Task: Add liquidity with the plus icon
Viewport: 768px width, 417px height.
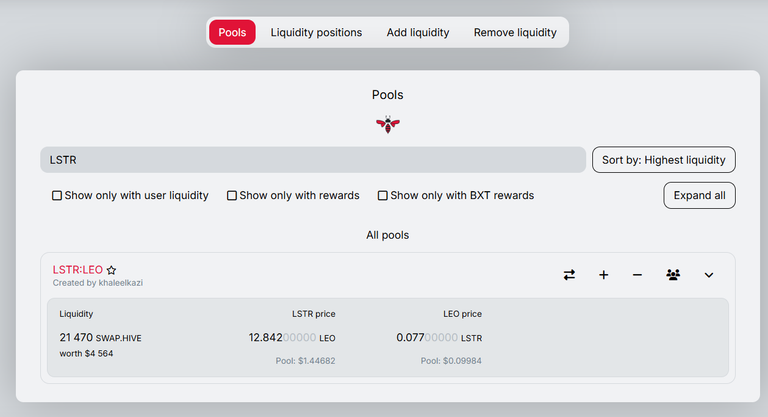Action: click(x=603, y=275)
